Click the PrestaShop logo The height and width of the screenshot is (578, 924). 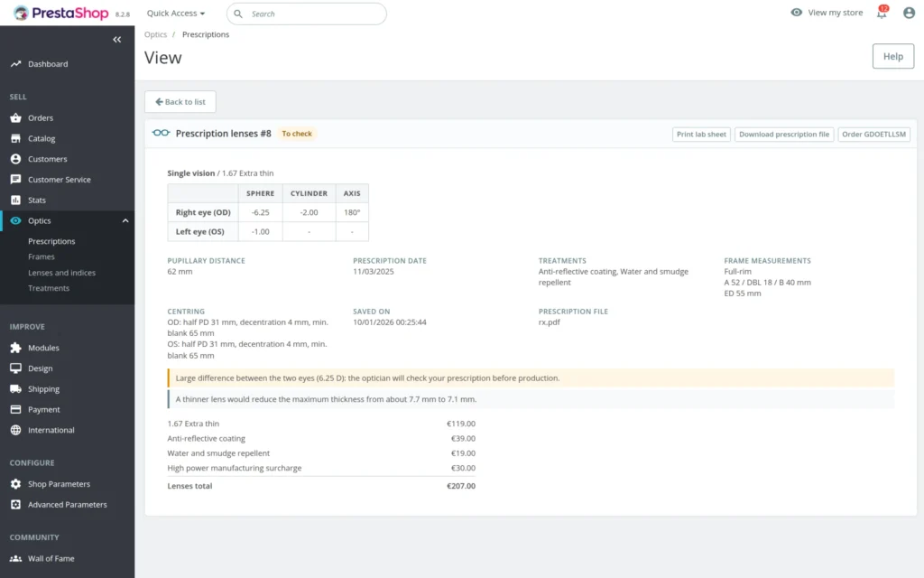(60, 13)
